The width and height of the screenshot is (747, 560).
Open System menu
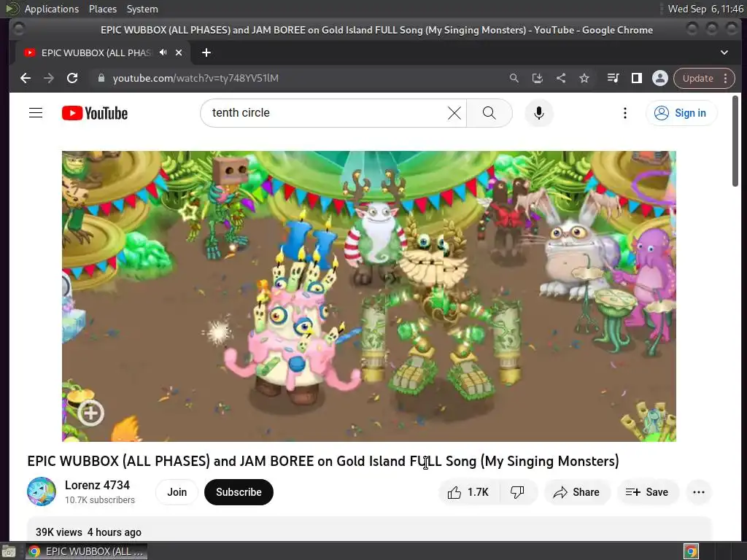pos(142,9)
